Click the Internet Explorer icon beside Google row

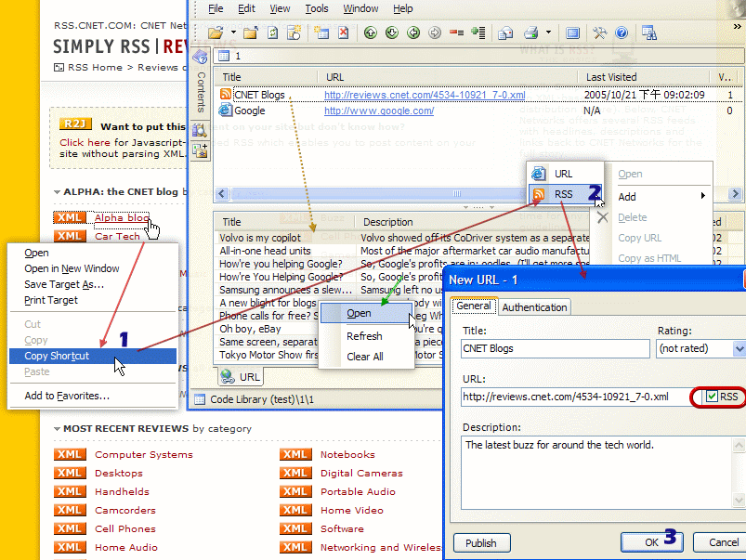point(225,111)
